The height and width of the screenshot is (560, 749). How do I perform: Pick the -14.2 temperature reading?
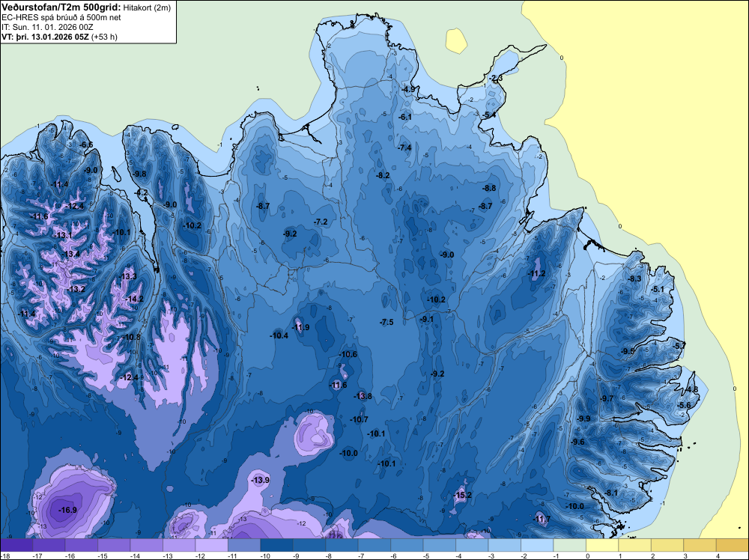pyautogui.click(x=134, y=299)
